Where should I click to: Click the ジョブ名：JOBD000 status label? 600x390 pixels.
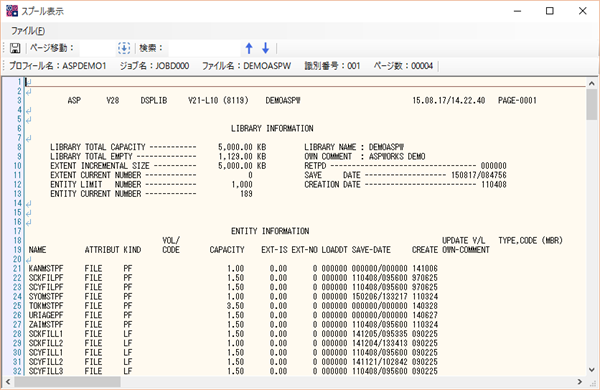click(154, 66)
